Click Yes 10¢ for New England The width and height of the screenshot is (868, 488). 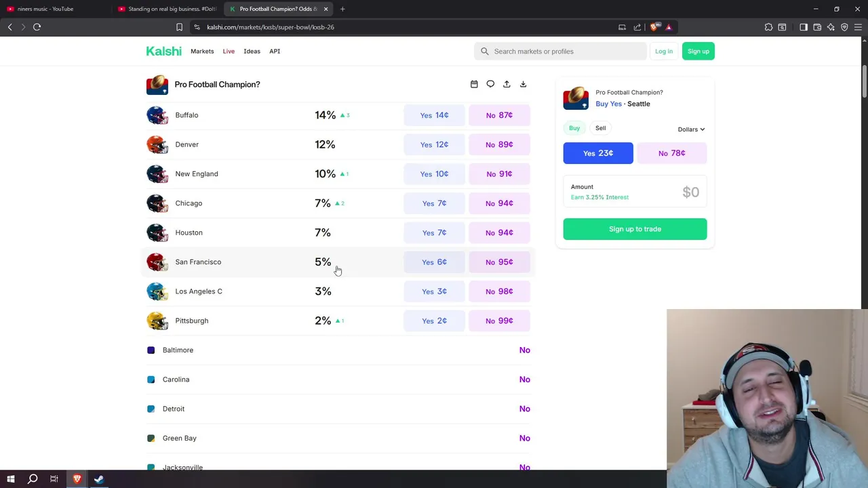click(x=434, y=174)
